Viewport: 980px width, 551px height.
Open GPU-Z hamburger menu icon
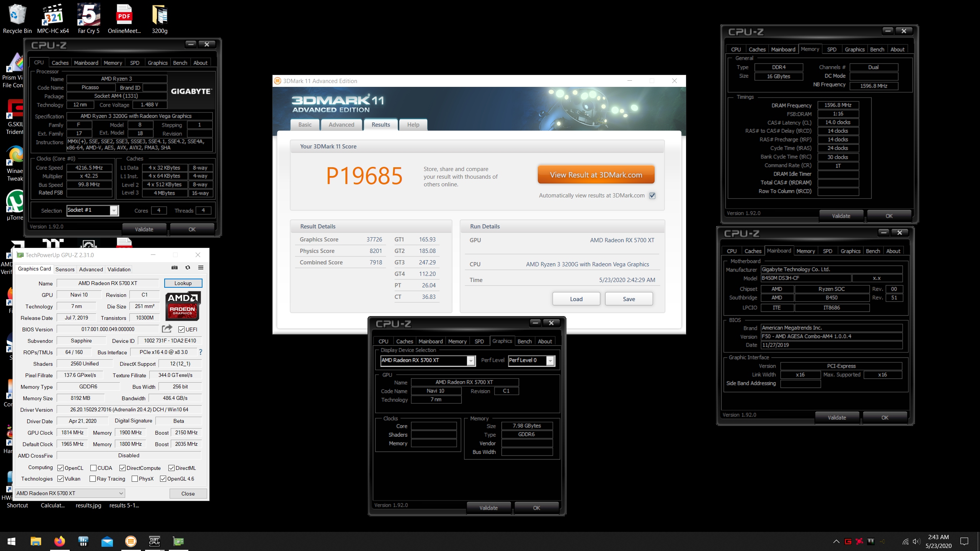(201, 267)
